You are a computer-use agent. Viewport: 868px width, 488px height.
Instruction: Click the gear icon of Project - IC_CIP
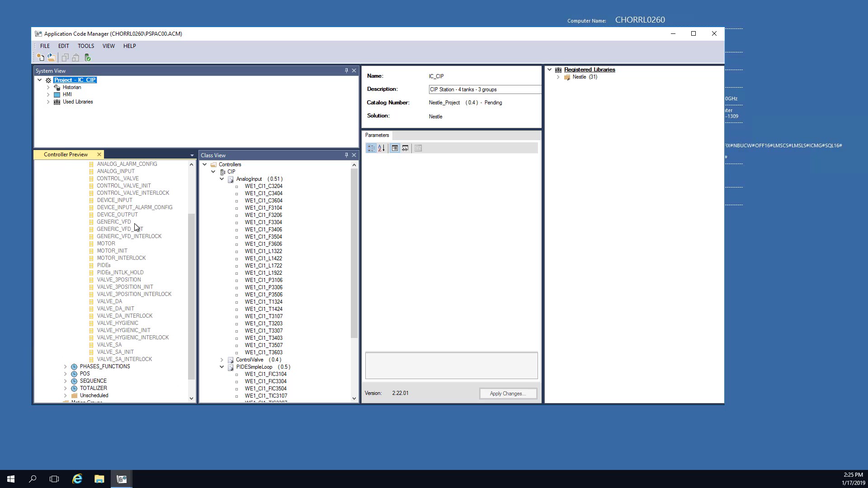click(x=48, y=80)
